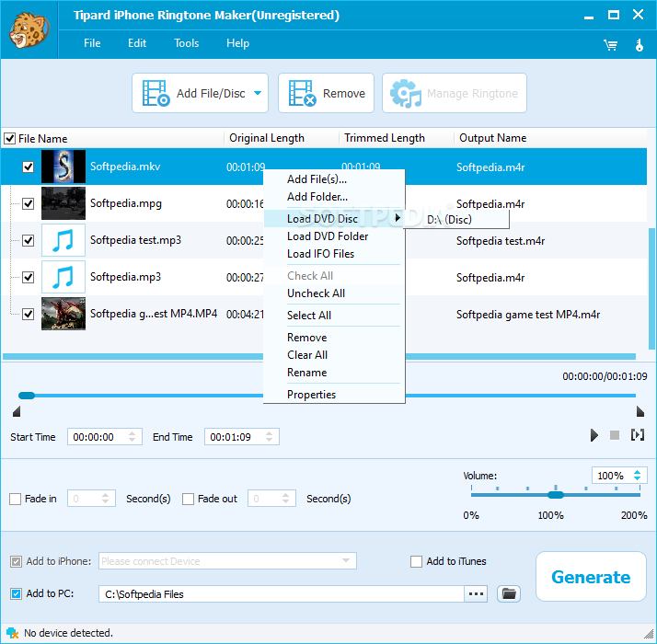Viewport: 657px width, 644px height.
Task: Uncheck the Softpedia.mkv checkbox
Action: 29,167
